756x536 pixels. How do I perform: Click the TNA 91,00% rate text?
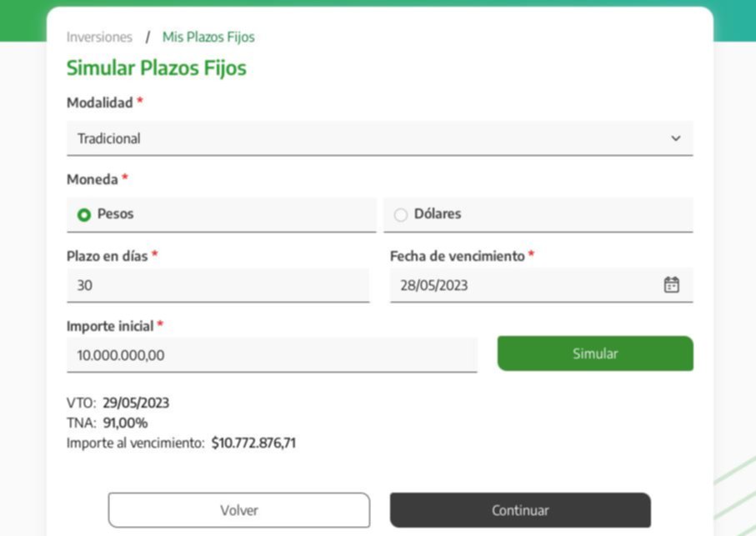107,423
